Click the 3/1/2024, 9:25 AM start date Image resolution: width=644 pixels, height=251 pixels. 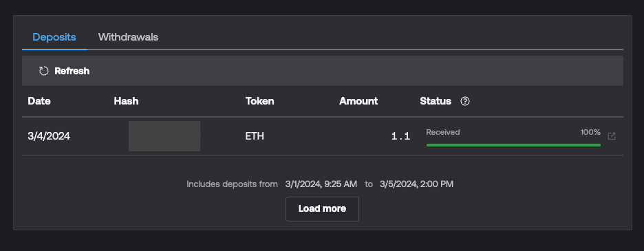tap(321, 184)
